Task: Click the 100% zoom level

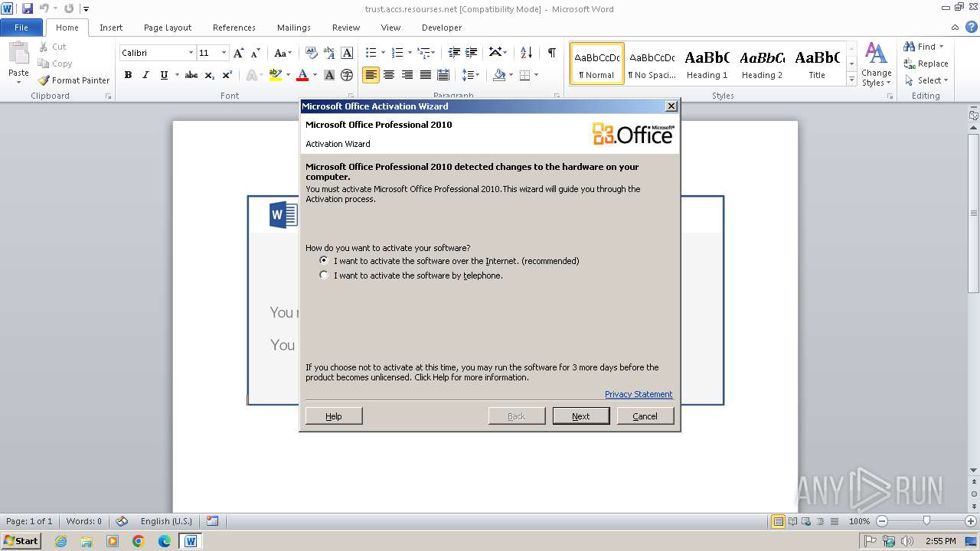Action: pyautogui.click(x=859, y=521)
